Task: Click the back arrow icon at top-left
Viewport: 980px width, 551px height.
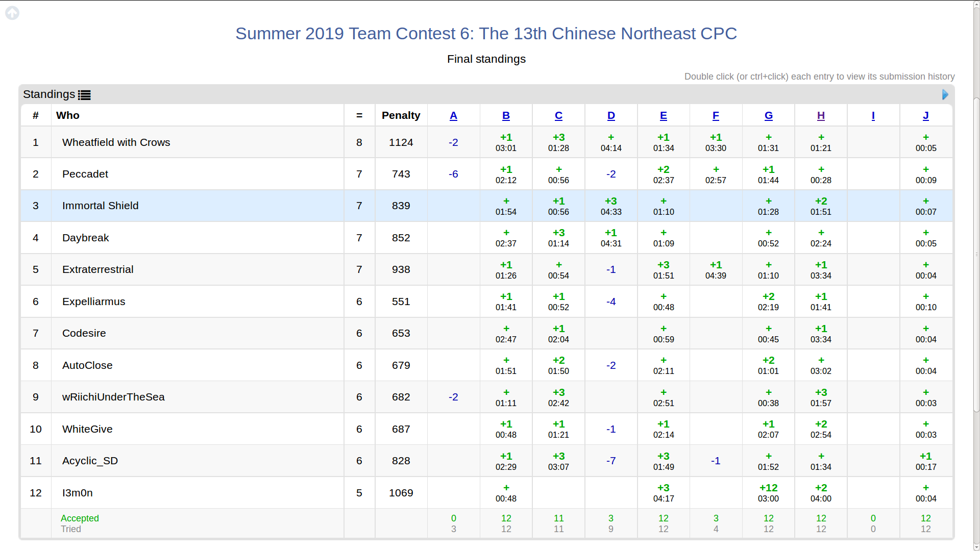Action: click(x=12, y=13)
